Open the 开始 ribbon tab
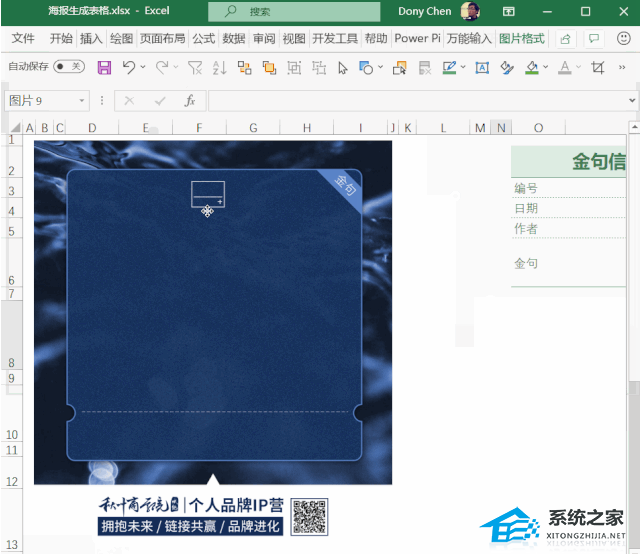Image resolution: width=641 pixels, height=554 pixels. 61,38
